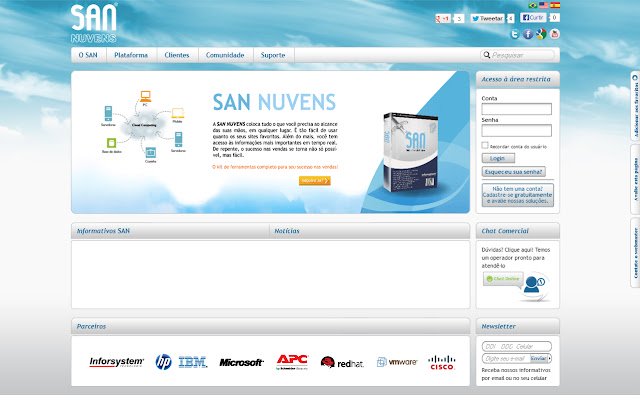Click the Inforsystem partner logo
The width and height of the screenshot is (640, 400).
(x=116, y=362)
